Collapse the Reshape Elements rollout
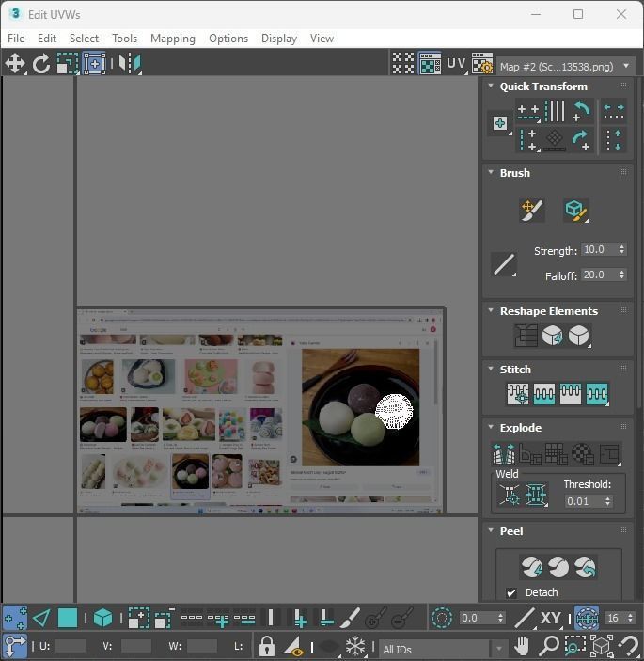The image size is (644, 661). click(x=491, y=310)
